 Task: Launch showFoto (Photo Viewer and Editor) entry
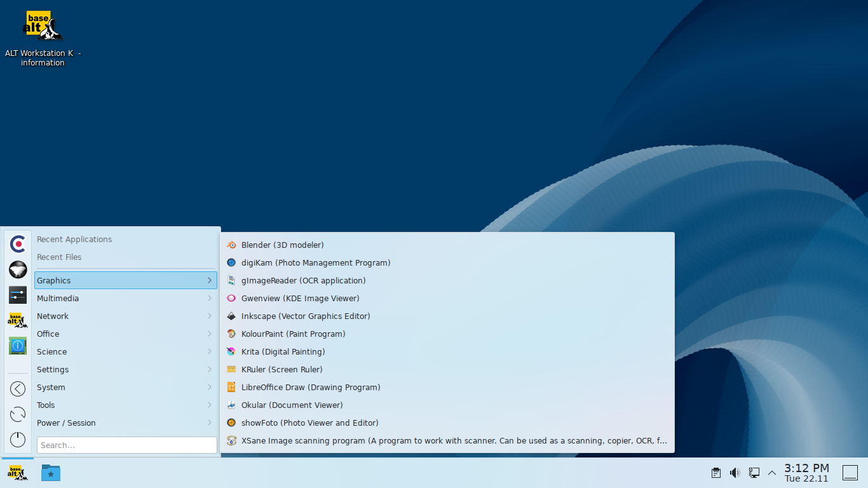[x=447, y=423]
